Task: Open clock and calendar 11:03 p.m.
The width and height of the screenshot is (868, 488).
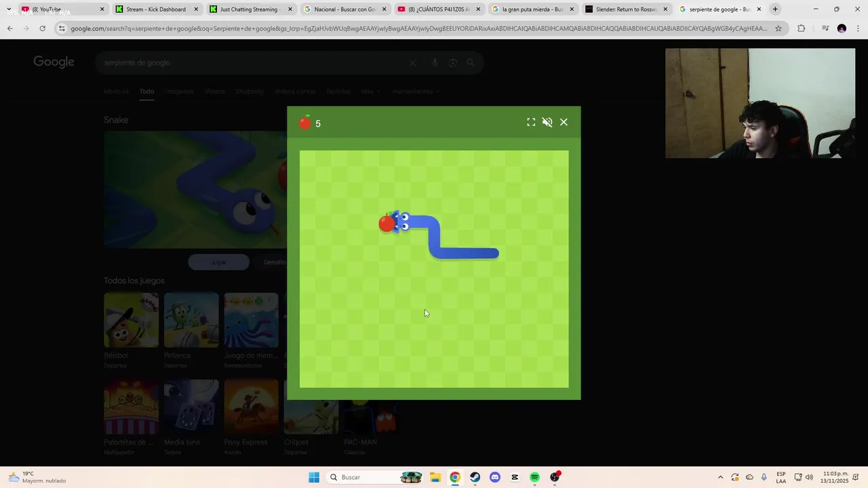Action: [x=835, y=477]
